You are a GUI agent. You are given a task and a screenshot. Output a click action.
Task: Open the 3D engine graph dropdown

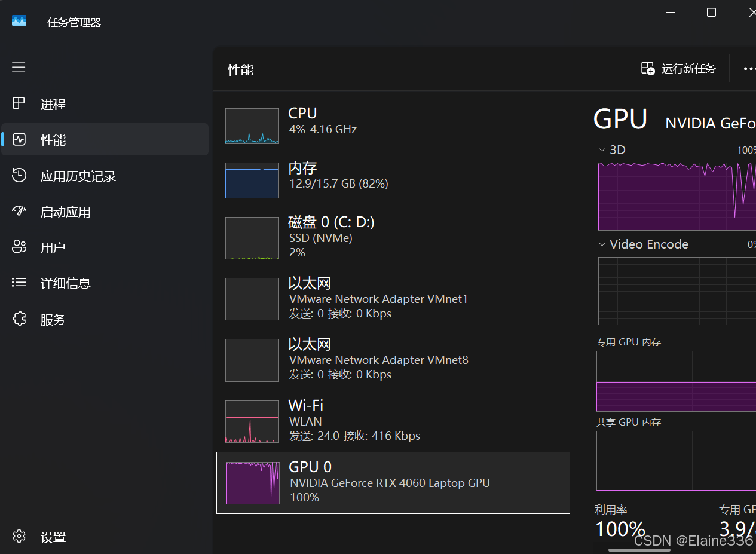click(x=602, y=150)
